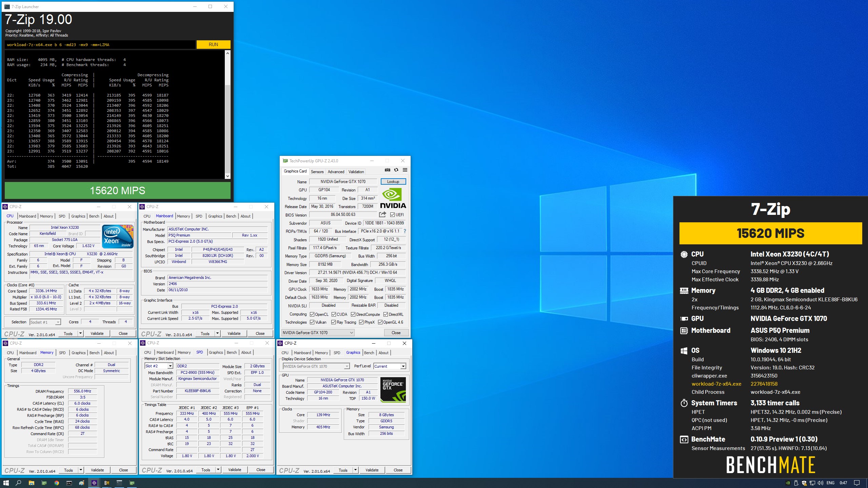Switch to the Sensors tab in GPU-Z
The image size is (868, 488).
tap(317, 172)
